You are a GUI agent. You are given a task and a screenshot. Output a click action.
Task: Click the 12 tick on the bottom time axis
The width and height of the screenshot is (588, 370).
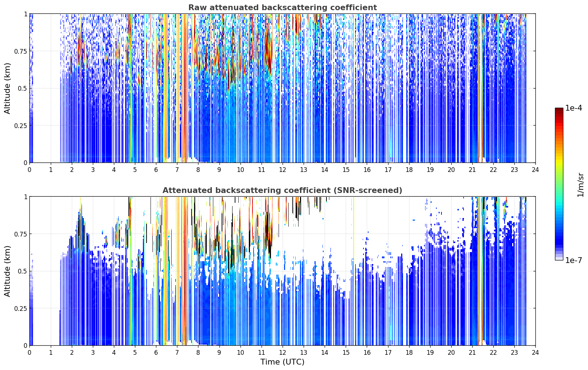point(282,353)
